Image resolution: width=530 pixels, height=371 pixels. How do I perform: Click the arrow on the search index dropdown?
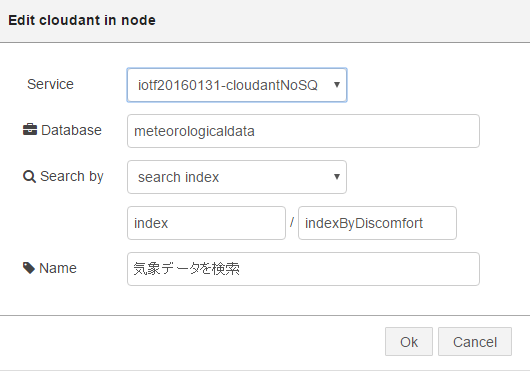(x=337, y=177)
